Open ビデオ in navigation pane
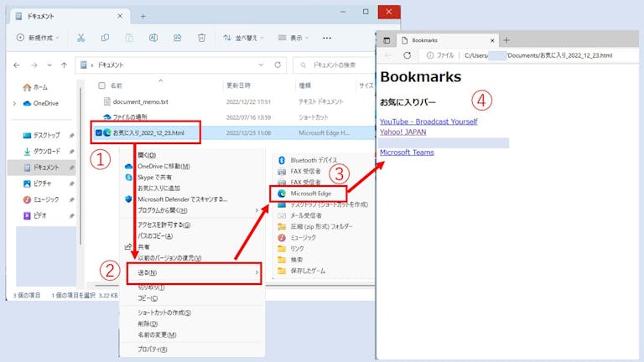 (x=35, y=215)
